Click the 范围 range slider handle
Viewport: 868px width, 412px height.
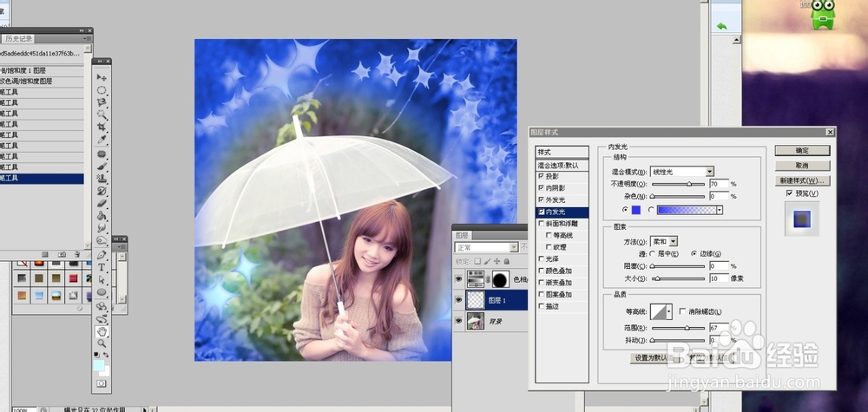point(687,328)
